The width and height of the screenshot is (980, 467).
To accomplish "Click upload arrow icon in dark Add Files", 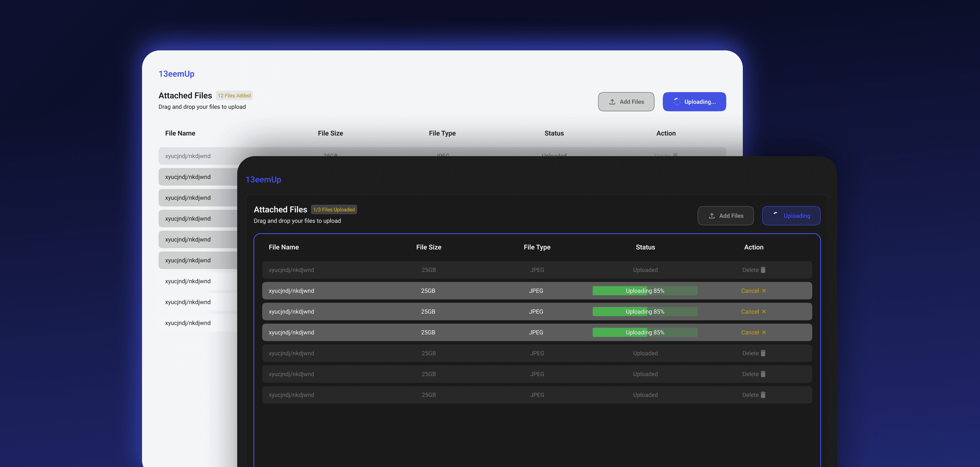I will [x=712, y=216].
